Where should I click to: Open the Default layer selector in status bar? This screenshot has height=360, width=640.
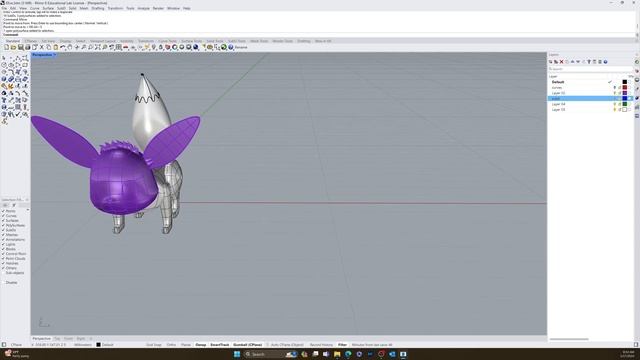(105, 345)
